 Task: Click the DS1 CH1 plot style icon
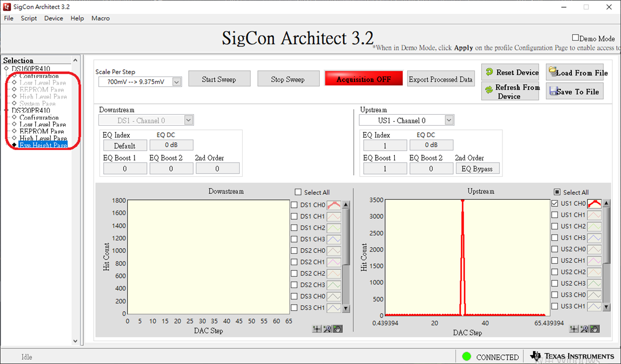(334, 216)
